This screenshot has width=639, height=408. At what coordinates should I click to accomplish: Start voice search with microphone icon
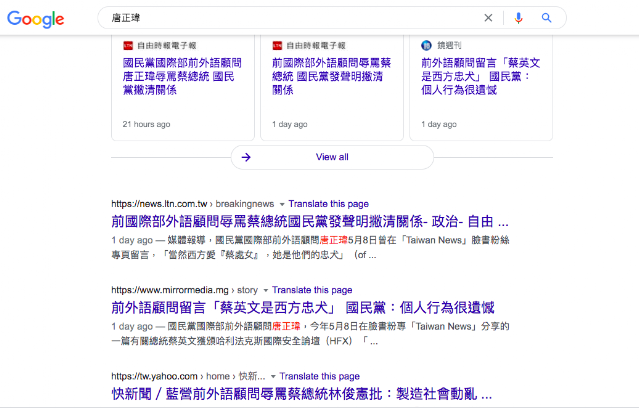pyautogui.click(x=518, y=18)
